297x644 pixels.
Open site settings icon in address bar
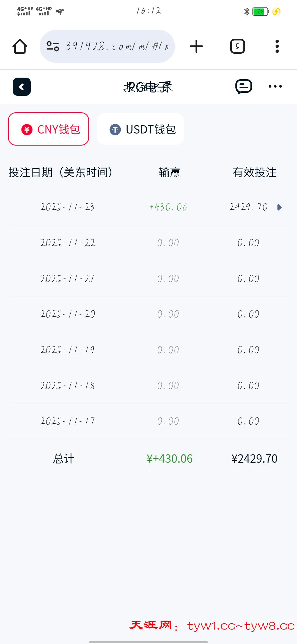coord(53,46)
